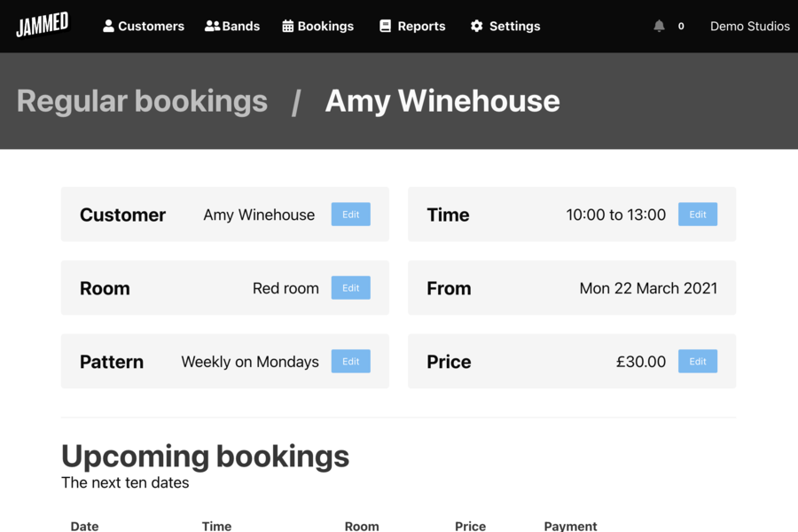Click the Settings gear icon

[x=477, y=27]
